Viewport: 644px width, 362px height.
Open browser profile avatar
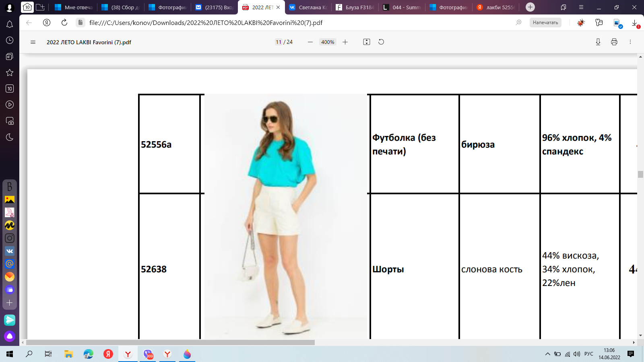(10, 7)
